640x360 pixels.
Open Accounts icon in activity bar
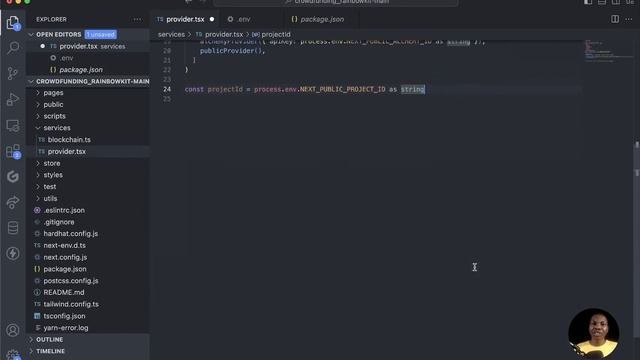[13, 330]
